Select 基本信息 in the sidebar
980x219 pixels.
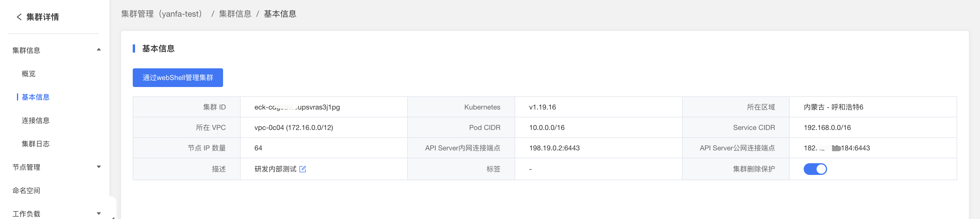[35, 97]
